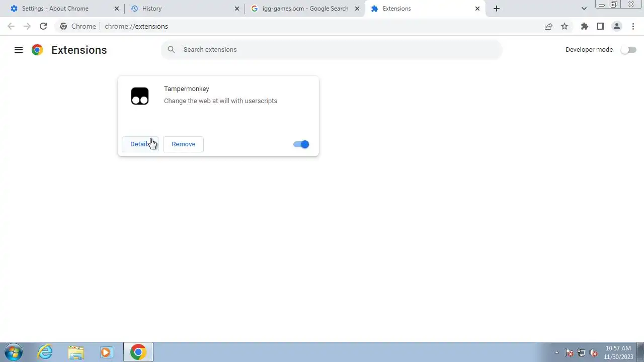Toggle Developer mode on
The width and height of the screenshot is (644, 362).
pos(628,49)
